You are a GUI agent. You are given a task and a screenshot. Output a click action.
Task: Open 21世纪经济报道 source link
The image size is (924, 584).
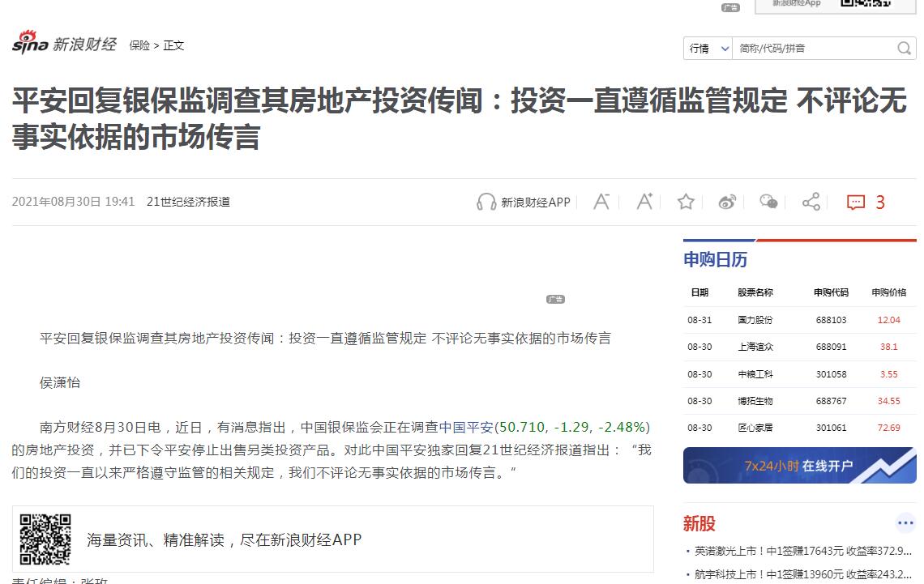[x=188, y=202]
